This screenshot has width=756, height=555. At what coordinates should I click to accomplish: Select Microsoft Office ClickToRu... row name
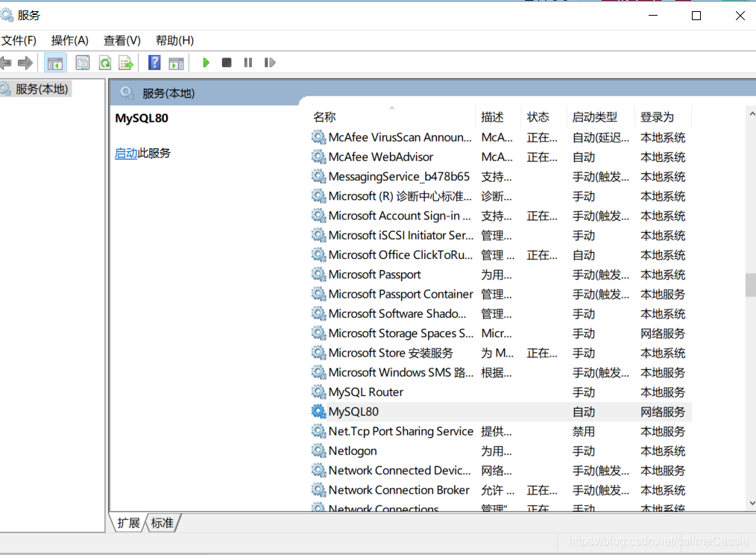point(400,255)
